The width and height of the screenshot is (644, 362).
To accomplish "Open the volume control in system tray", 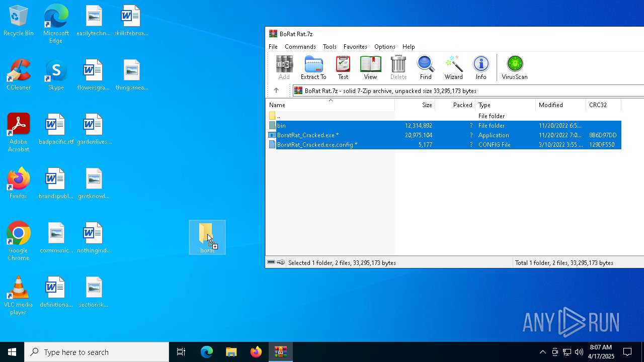I will click(x=579, y=352).
